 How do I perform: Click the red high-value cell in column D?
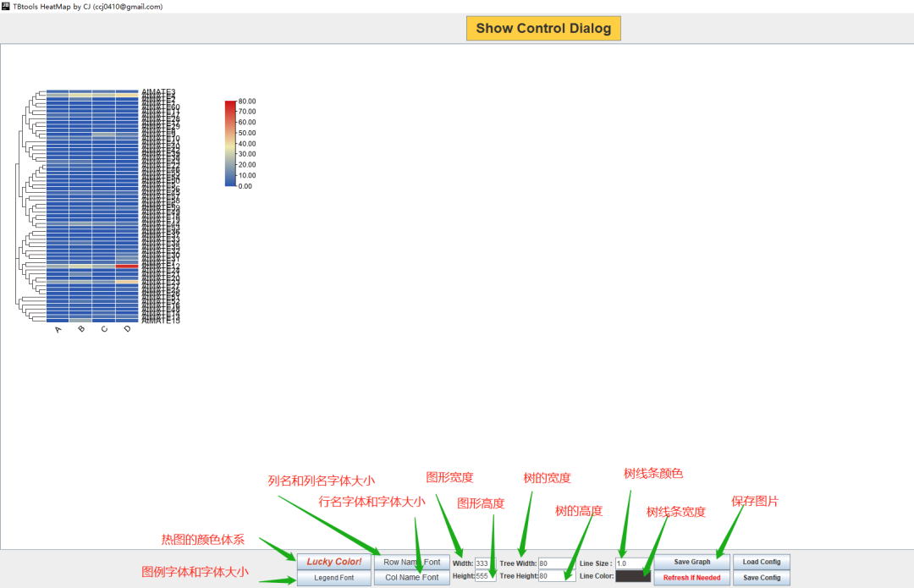(x=127, y=267)
